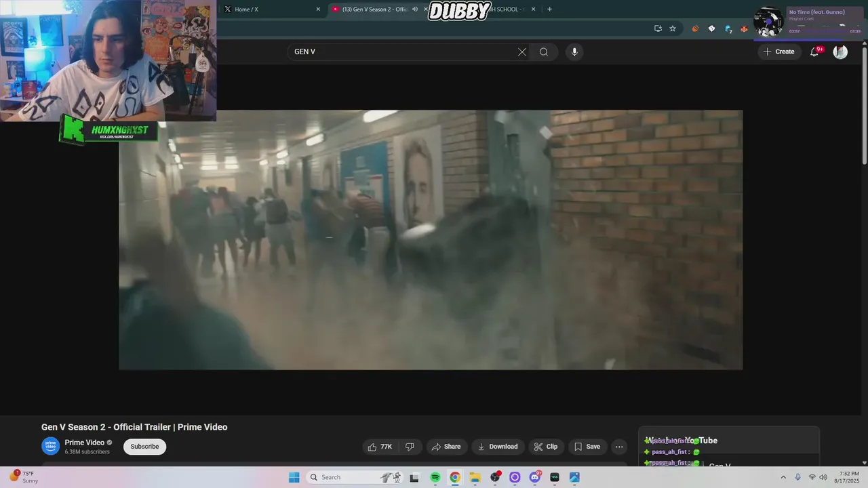Close the Home / X tab
This screenshot has width=868, height=488.
click(x=318, y=9)
